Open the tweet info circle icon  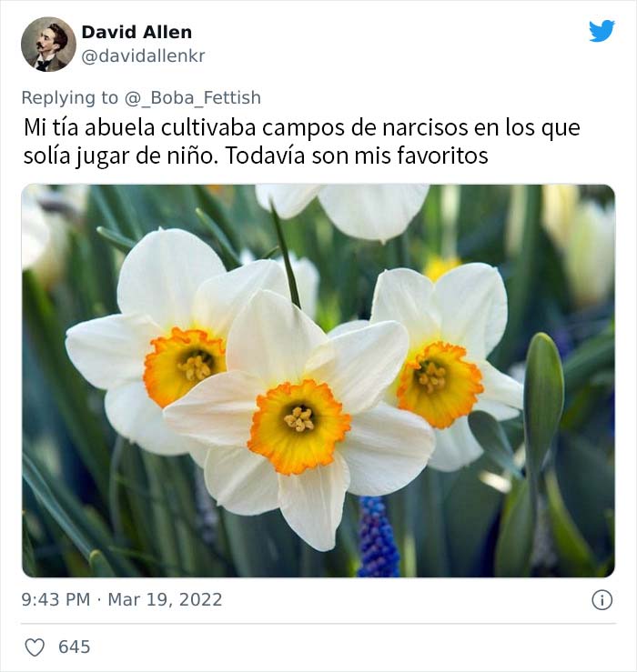click(x=602, y=599)
